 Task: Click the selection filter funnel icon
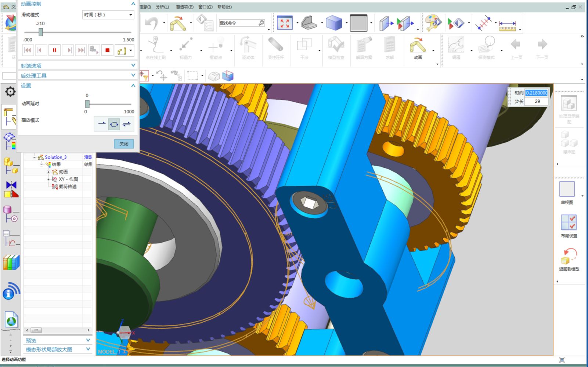(144, 76)
